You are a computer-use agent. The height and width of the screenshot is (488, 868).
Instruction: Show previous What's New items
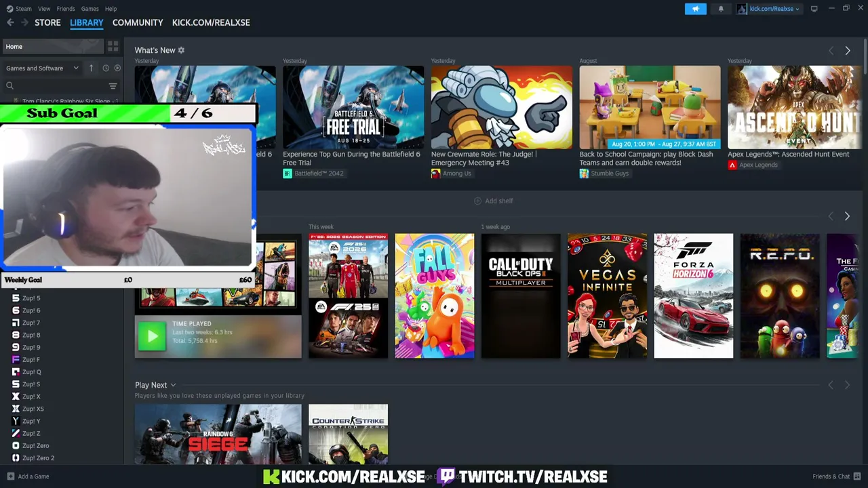pos(831,51)
